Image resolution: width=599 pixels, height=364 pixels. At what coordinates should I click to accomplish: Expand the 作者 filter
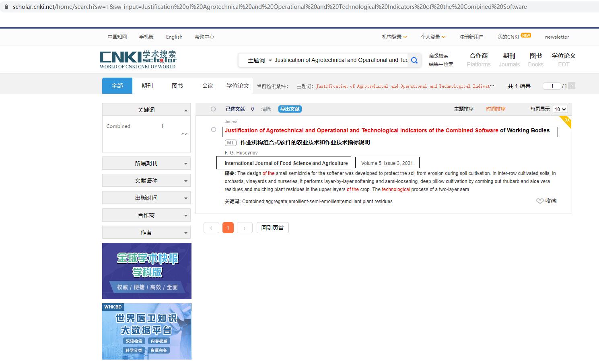click(146, 232)
